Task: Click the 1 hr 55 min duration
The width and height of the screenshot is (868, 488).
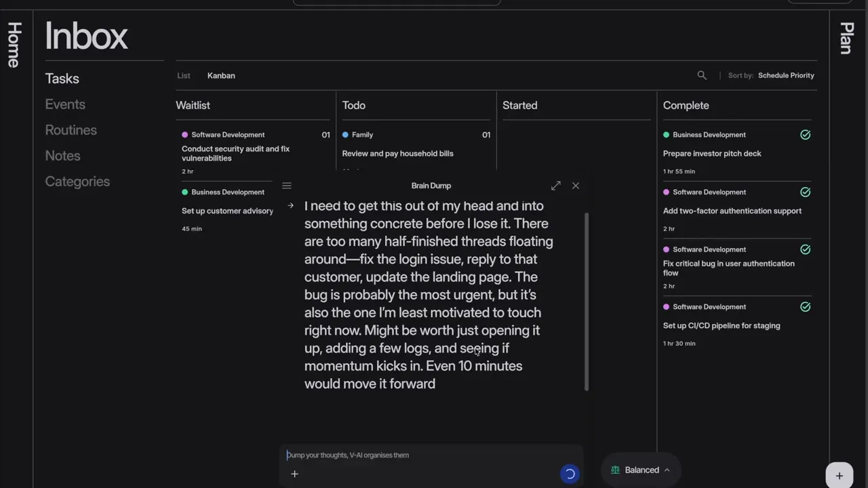Action: pyautogui.click(x=679, y=171)
